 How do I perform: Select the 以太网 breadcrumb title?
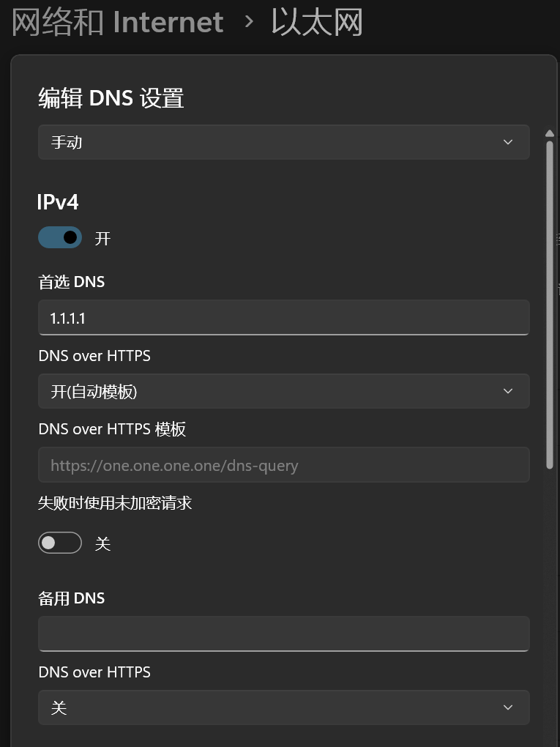click(317, 22)
